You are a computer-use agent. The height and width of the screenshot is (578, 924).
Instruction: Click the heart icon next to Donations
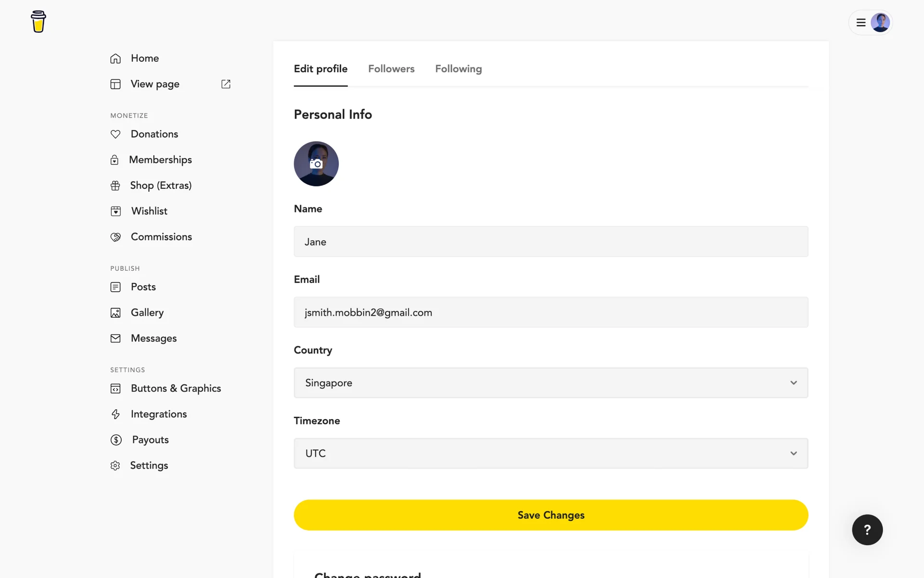[x=115, y=134]
